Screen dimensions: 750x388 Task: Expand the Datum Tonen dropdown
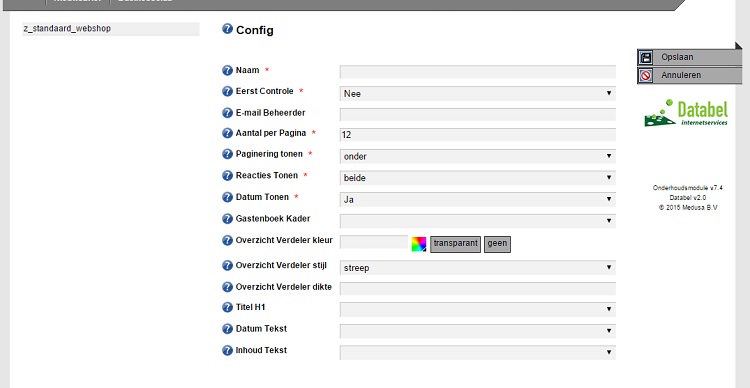(x=477, y=200)
